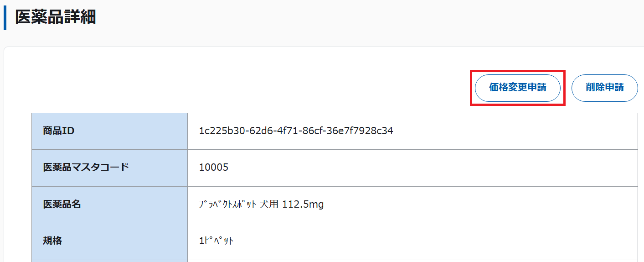Click the 医薬品詳細 page heading
The height and width of the screenshot is (262, 644).
(x=56, y=17)
